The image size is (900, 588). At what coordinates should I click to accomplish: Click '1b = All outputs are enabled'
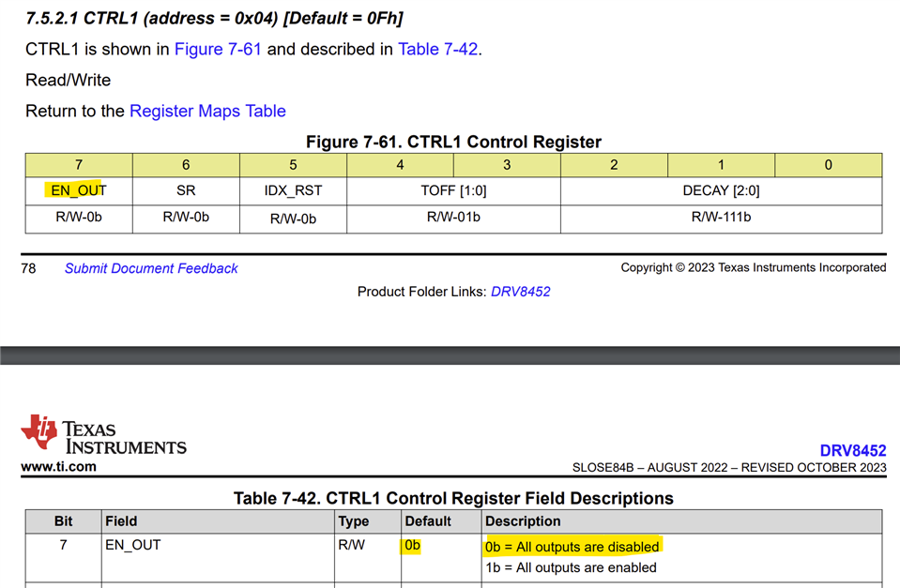(x=572, y=567)
